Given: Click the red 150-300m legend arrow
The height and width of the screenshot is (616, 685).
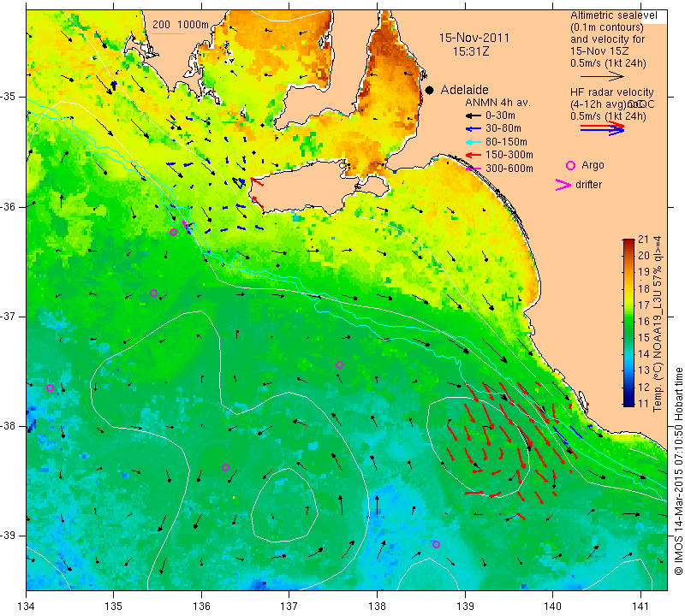Looking at the screenshot, I should coord(473,155).
